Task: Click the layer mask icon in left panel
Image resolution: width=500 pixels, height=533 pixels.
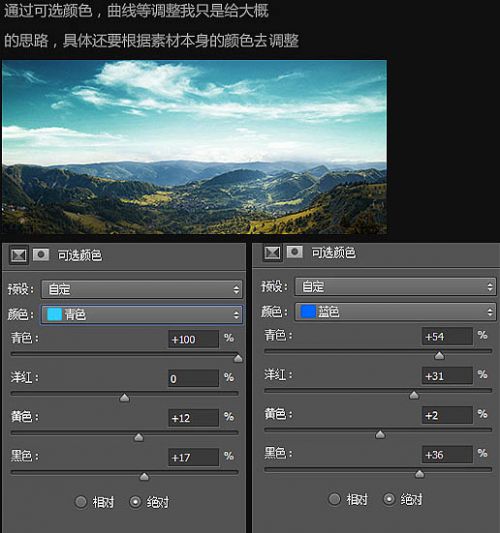Action: tap(41, 255)
